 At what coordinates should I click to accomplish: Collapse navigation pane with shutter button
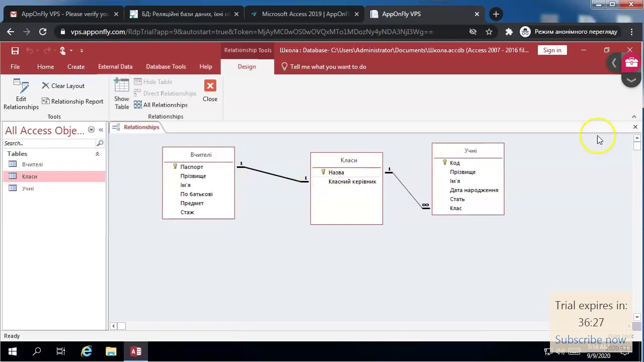click(101, 130)
